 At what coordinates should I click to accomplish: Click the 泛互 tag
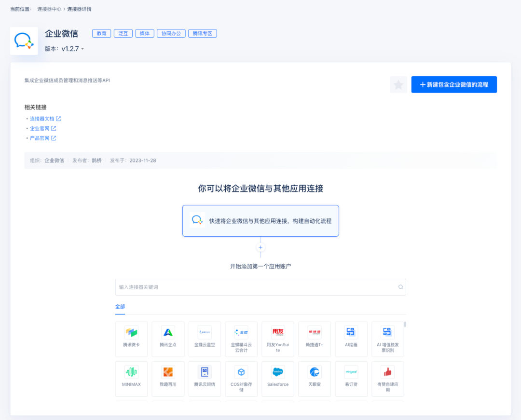(123, 34)
